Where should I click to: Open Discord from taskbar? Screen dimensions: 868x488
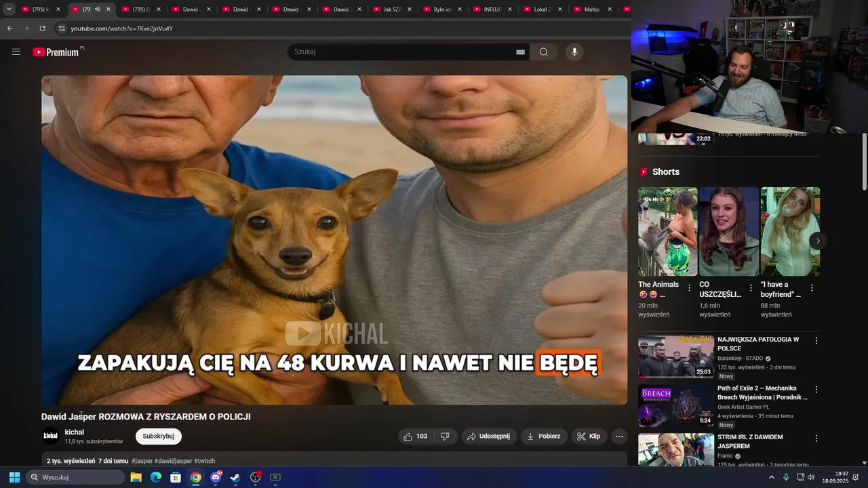coord(216,477)
